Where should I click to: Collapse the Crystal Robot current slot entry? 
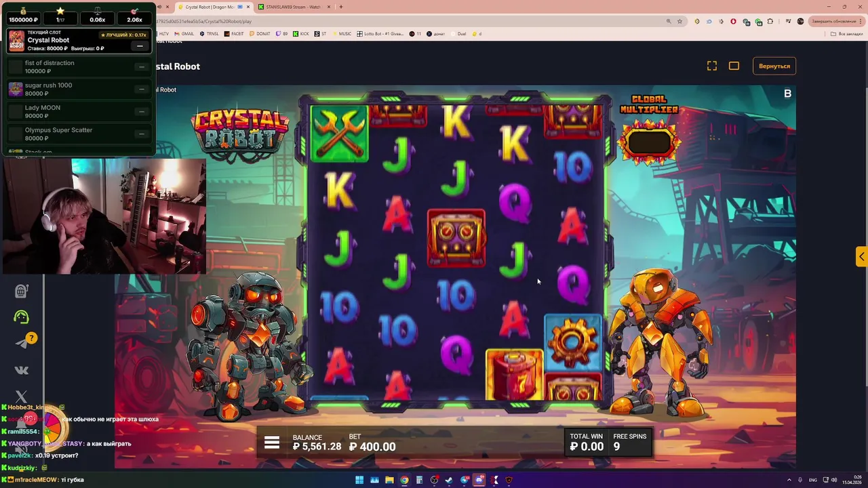pyautogui.click(x=140, y=46)
